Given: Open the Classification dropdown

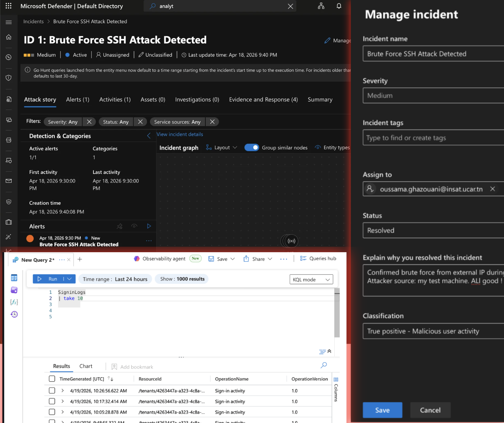Looking at the screenshot, I should tap(433, 331).
